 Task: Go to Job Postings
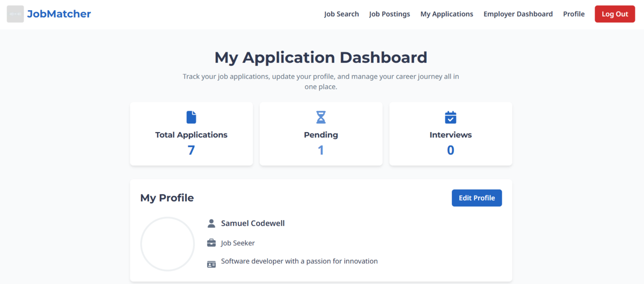pyautogui.click(x=390, y=14)
